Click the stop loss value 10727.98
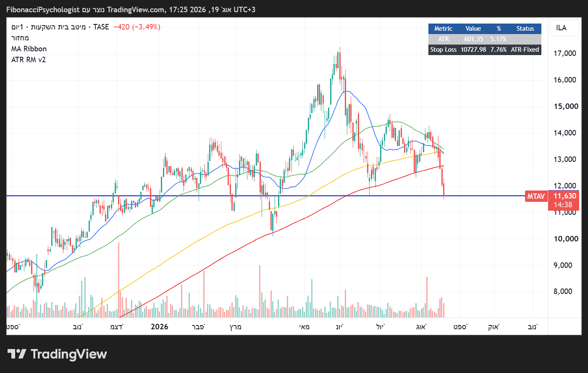588x373 pixels. click(x=473, y=50)
